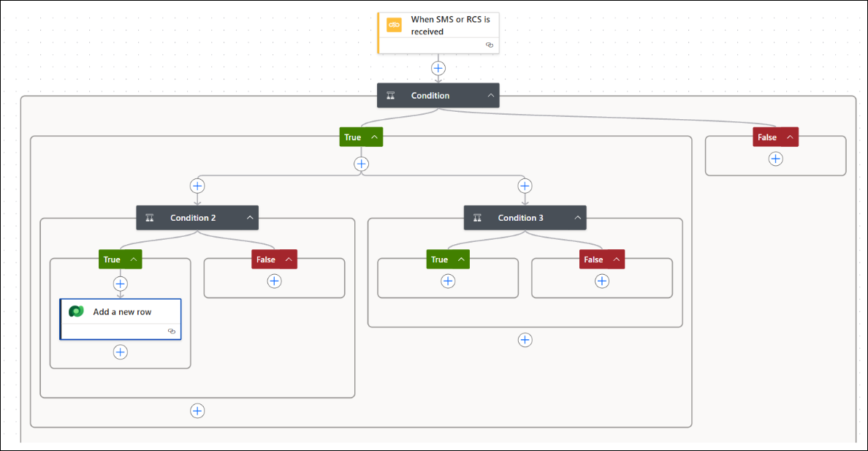Click False label under top Condition
Screen dimensions: 868x451
point(766,137)
